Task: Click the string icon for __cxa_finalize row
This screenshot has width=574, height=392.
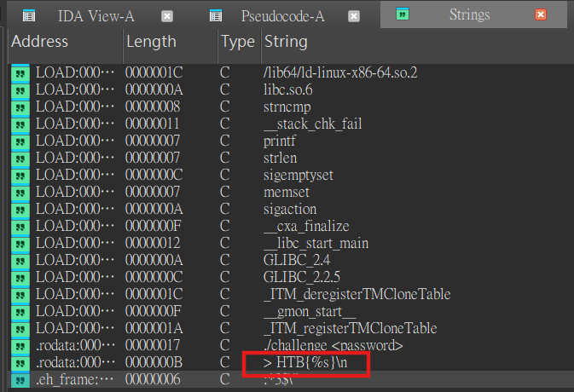Action: 20,226
